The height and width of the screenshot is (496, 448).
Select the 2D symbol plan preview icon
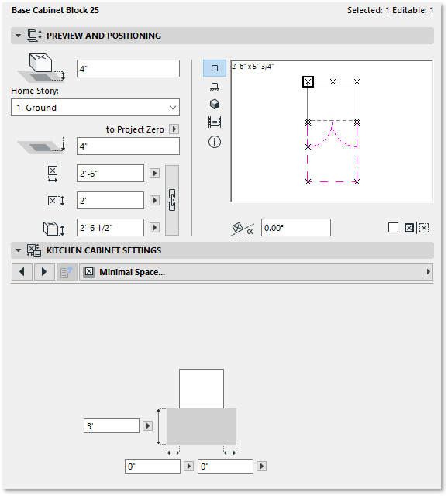215,68
